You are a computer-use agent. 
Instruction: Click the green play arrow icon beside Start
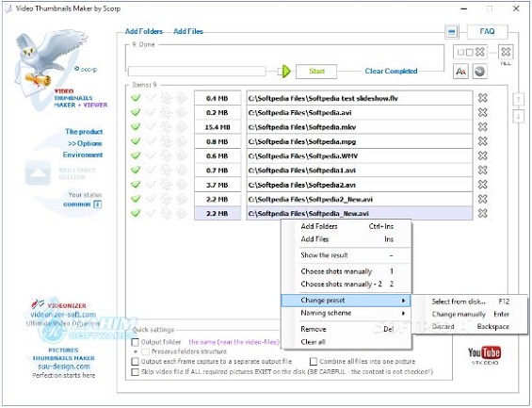pyautogui.click(x=286, y=72)
